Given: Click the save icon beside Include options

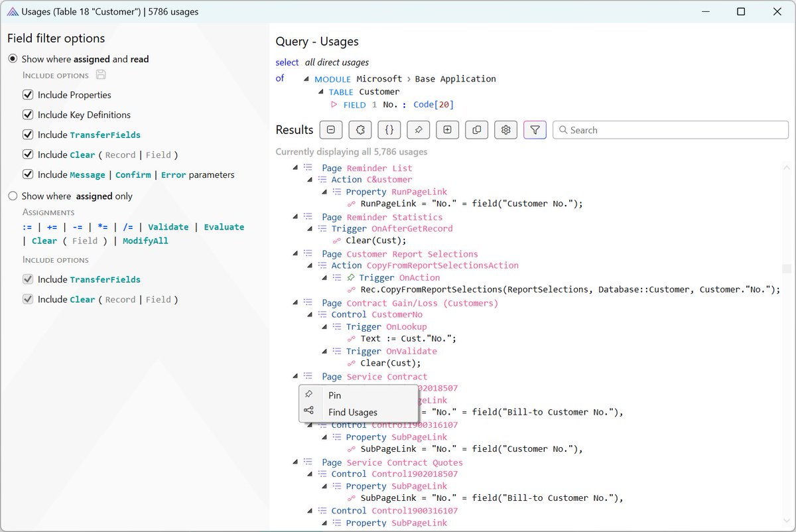Looking at the screenshot, I should click(x=101, y=75).
